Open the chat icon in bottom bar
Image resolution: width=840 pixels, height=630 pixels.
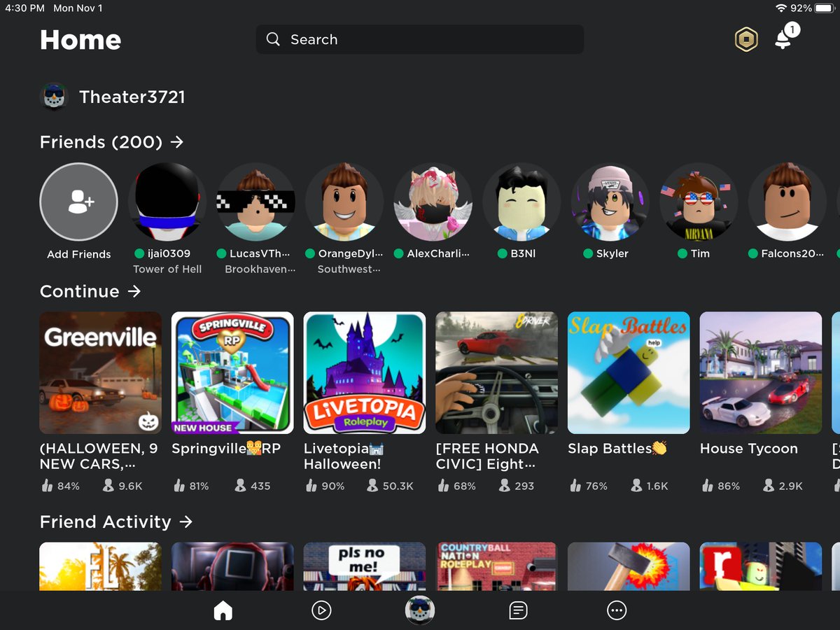(518, 611)
